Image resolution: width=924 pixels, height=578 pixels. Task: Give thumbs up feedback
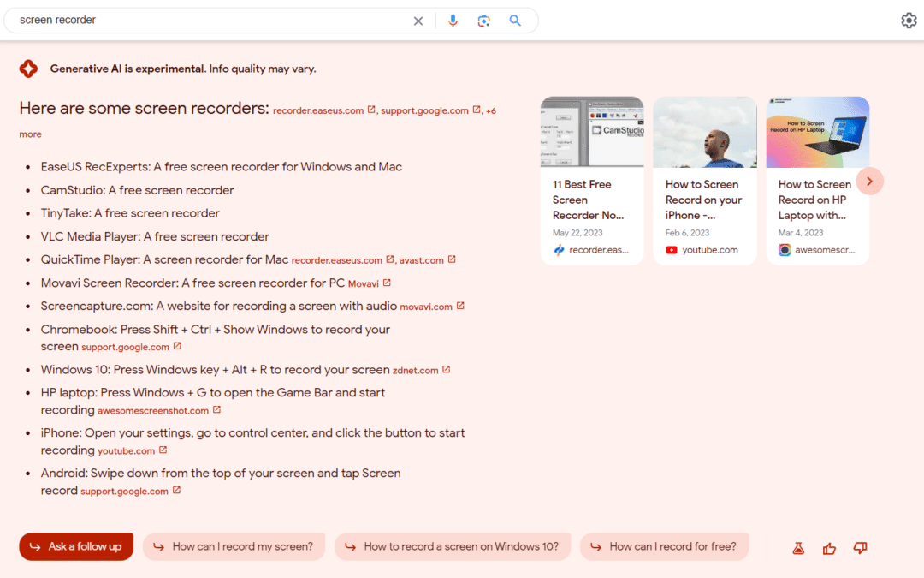click(x=829, y=549)
